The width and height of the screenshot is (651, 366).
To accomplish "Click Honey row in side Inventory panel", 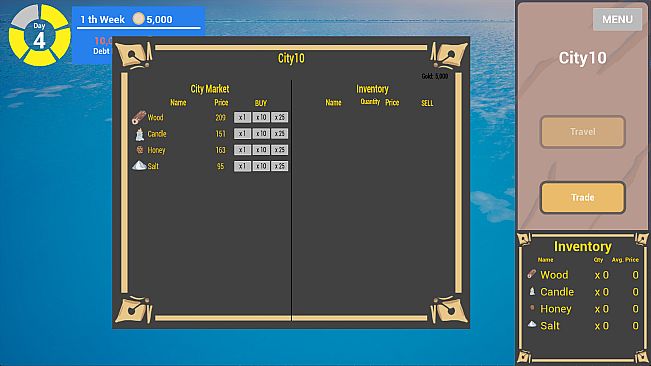I will [x=582, y=309].
